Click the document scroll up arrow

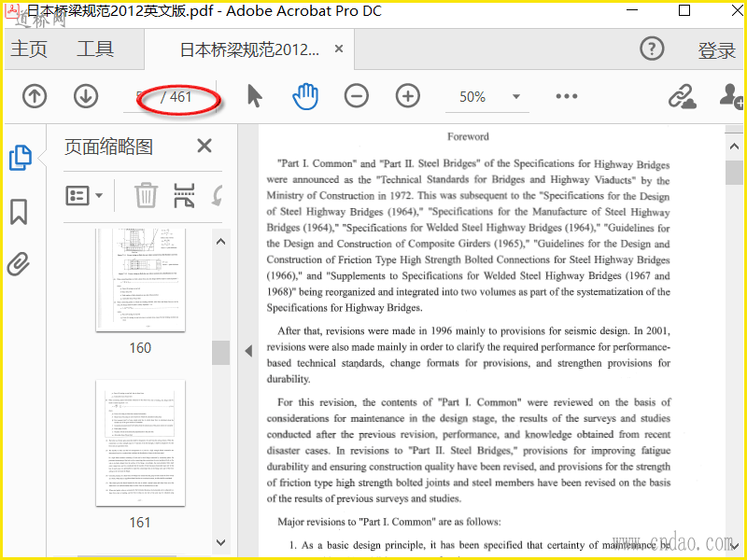pos(734,147)
